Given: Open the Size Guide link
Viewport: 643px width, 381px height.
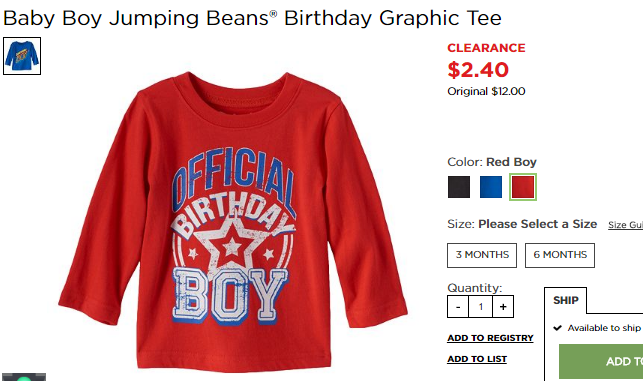Looking at the screenshot, I should tap(625, 225).
